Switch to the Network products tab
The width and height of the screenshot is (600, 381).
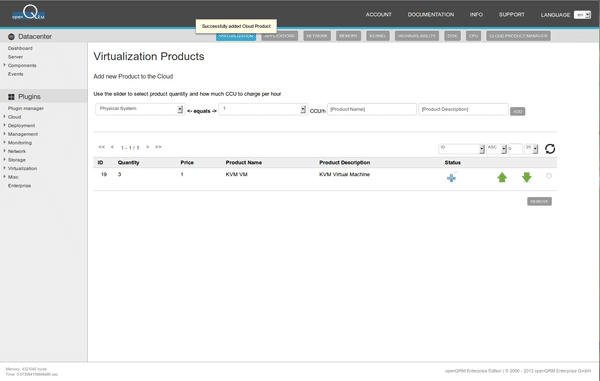pos(317,36)
